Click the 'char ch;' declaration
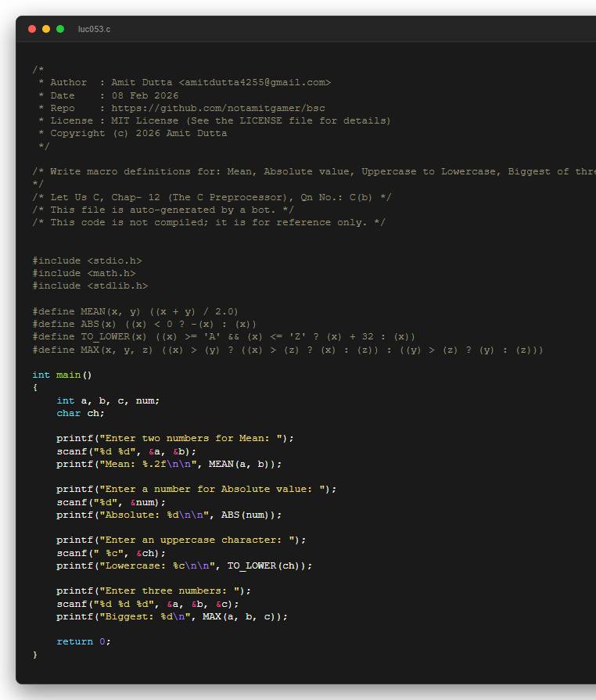This screenshot has height=700, width=596. tap(81, 414)
